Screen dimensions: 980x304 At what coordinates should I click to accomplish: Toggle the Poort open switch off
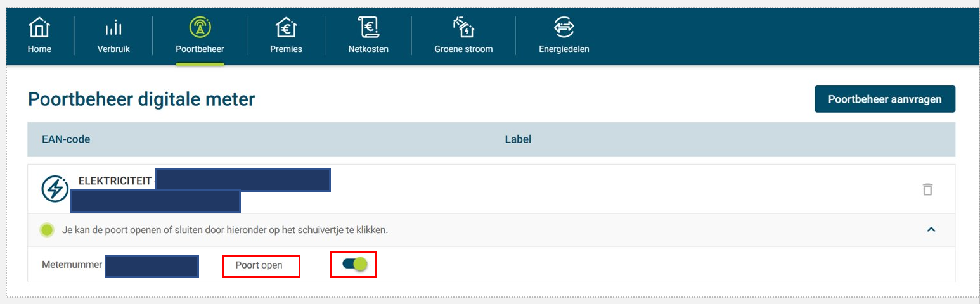354,265
